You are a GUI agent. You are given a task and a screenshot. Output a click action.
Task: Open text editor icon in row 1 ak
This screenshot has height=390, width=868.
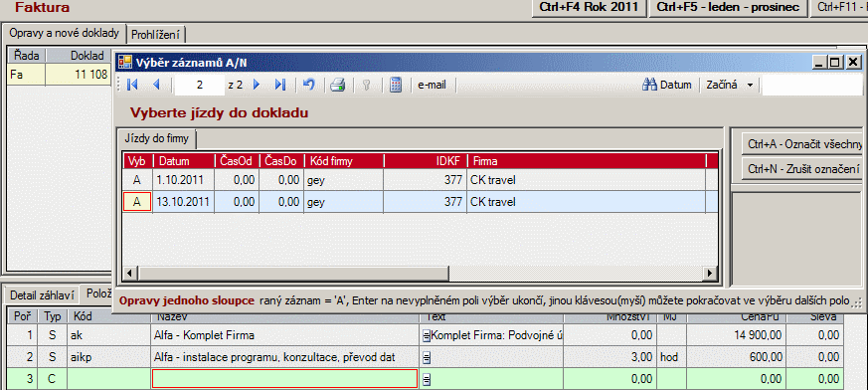[x=427, y=335]
